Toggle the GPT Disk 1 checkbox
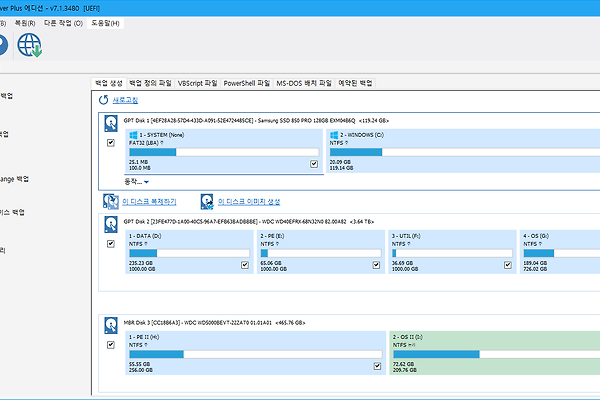 point(110,143)
